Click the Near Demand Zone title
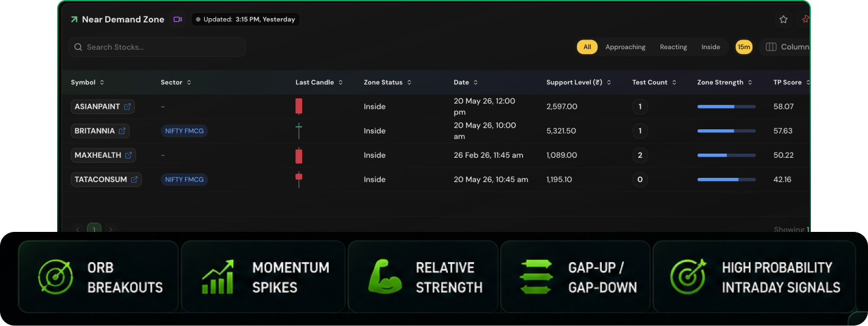The width and height of the screenshot is (868, 326). 123,19
